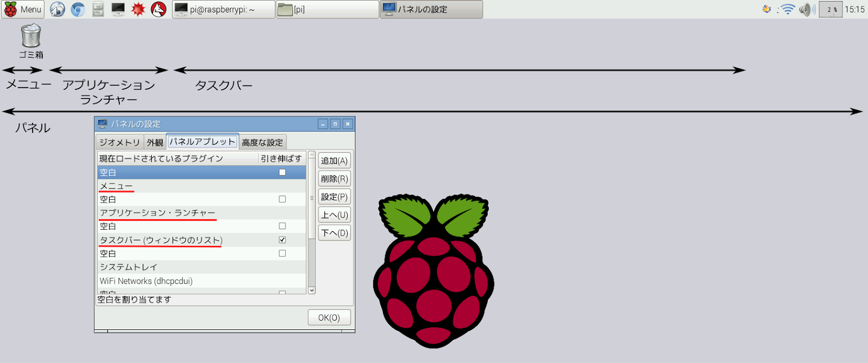Select the メニュー plugin row

(x=201, y=186)
